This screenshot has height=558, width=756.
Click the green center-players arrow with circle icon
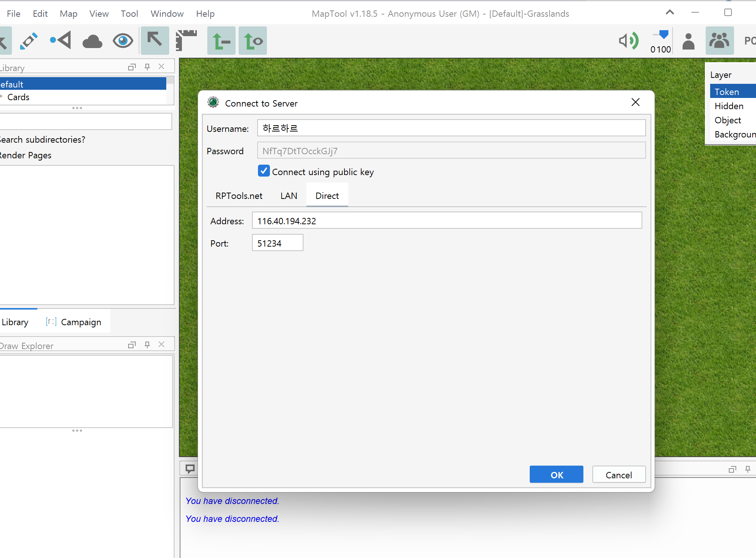coord(253,41)
